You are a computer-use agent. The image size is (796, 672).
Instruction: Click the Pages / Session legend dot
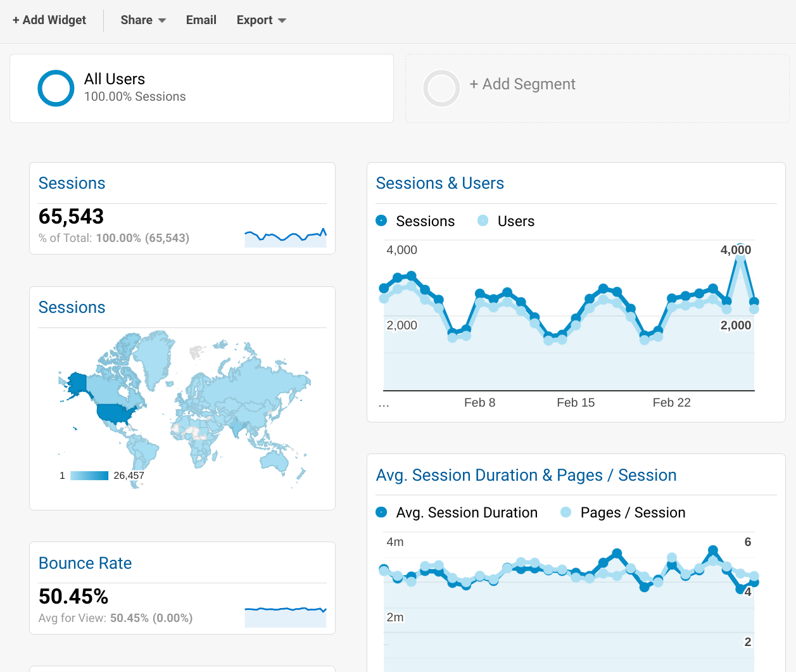(x=565, y=512)
